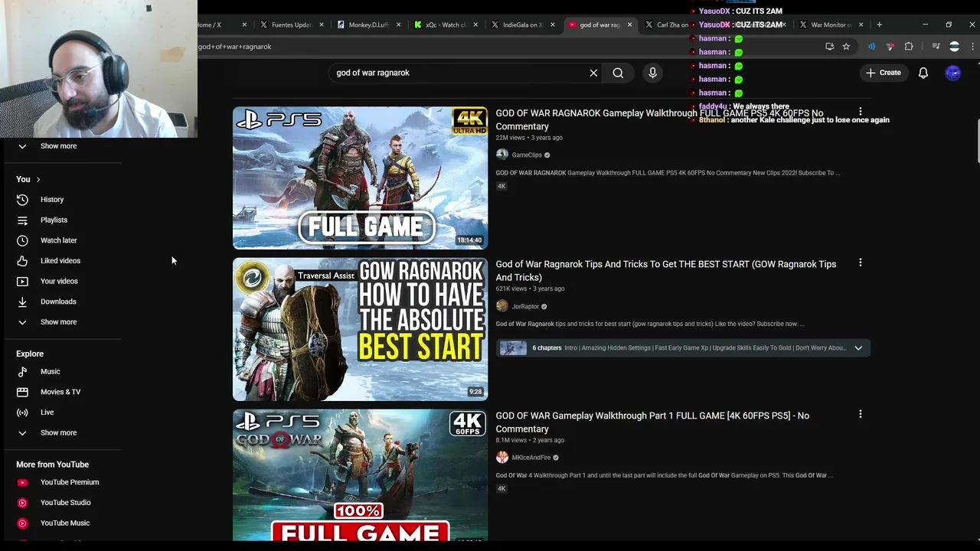
Task: Open the browser profile icon in the toolbar
Action: (x=954, y=47)
